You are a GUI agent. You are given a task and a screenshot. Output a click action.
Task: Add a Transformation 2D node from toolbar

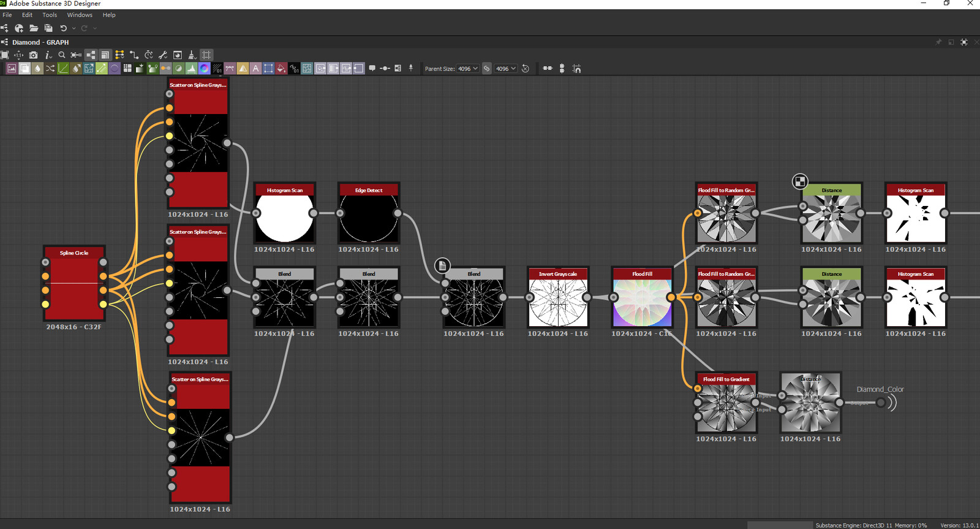point(269,68)
